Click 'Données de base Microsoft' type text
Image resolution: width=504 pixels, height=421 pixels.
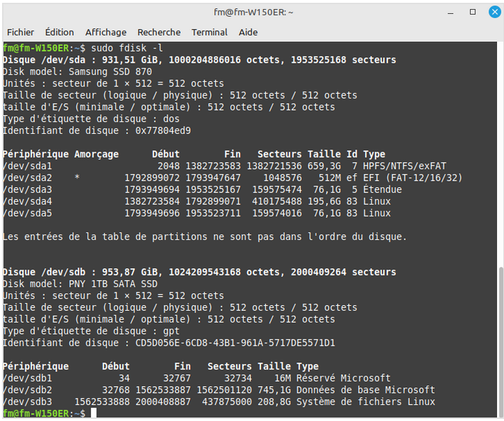366,390
